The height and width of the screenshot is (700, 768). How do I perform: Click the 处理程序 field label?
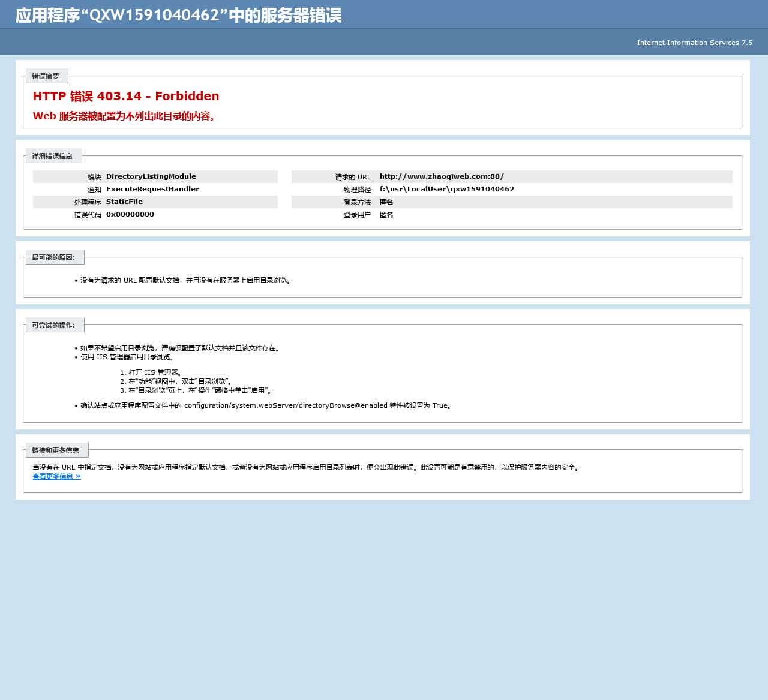click(88, 202)
